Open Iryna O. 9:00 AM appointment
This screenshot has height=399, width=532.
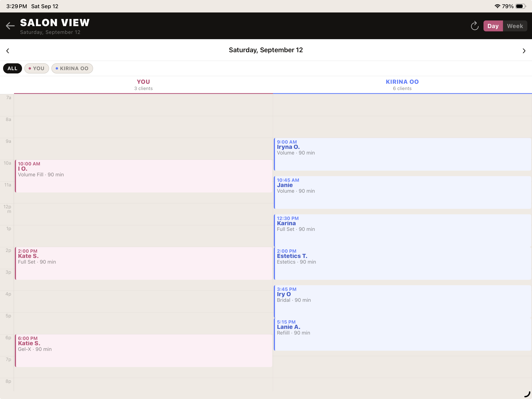pos(402,154)
